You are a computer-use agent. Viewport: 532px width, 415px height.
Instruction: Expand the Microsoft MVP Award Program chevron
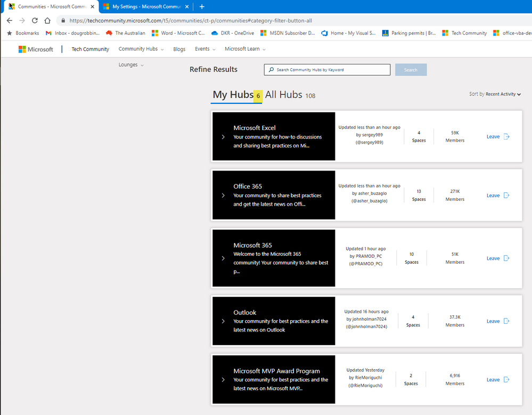(223, 380)
